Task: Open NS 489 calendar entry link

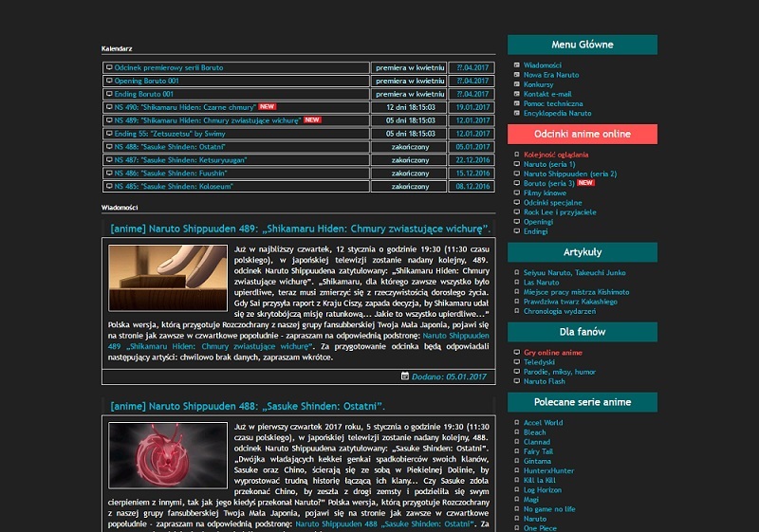Action: (x=207, y=120)
